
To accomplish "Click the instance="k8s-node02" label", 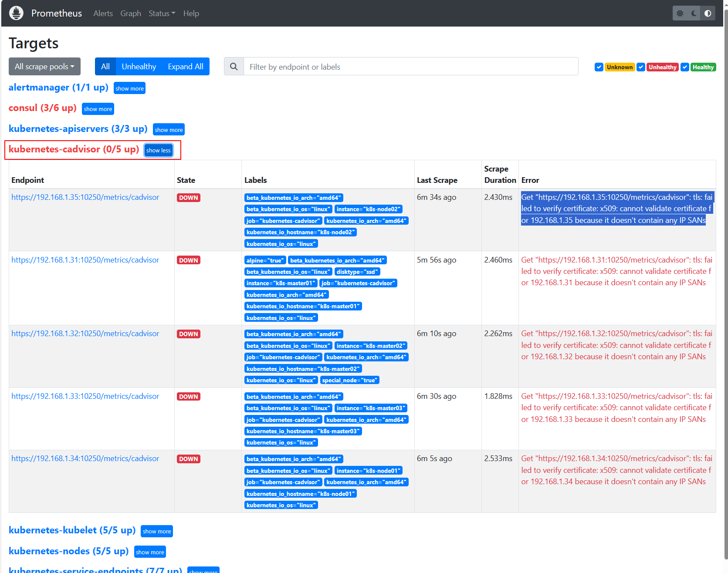I will [368, 209].
